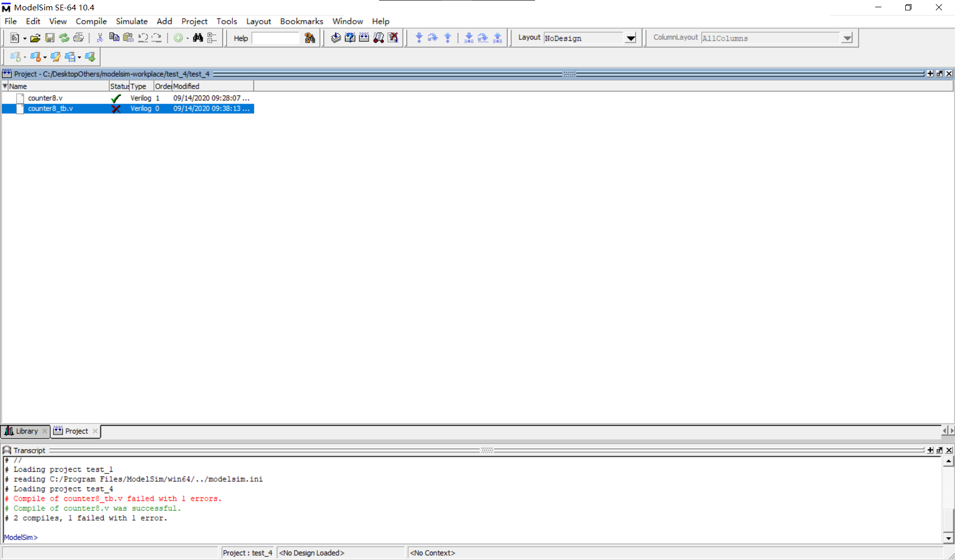955x560 pixels.
Task: Open the View menu
Action: (58, 21)
